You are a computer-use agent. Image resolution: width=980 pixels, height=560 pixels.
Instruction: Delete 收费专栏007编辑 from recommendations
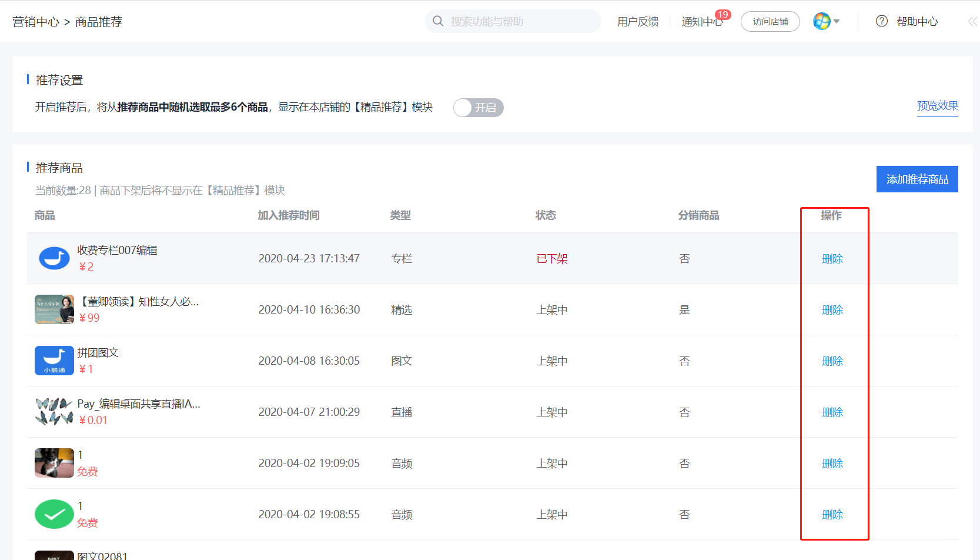832,259
